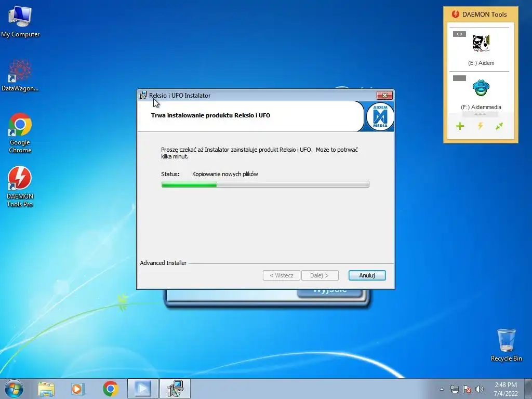Click the 'Proszę czekać aż Instalator' message text
This screenshot has width=532, height=399.
click(260, 153)
